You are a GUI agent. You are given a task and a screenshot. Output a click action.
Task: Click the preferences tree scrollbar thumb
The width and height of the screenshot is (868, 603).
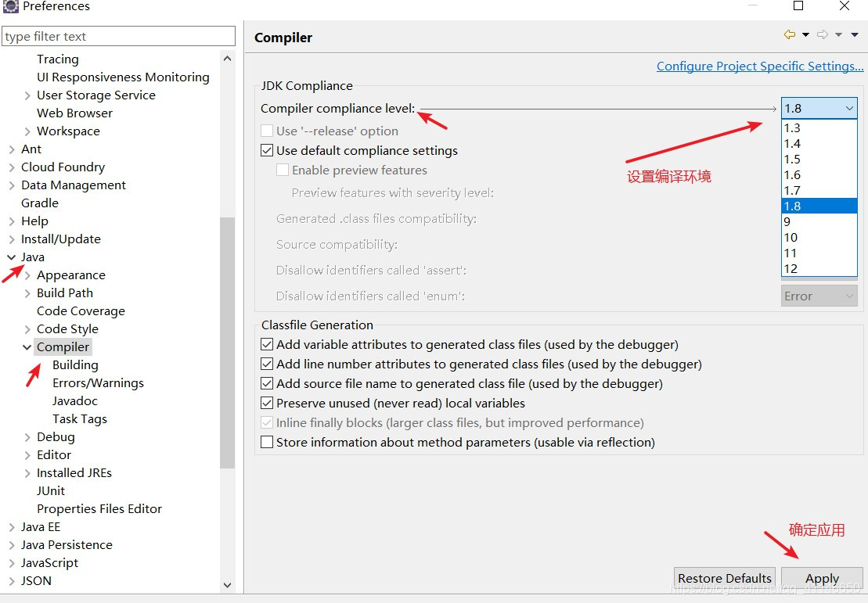click(227, 343)
